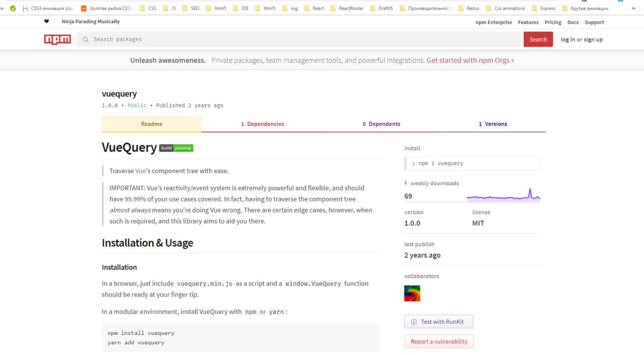Open Features in top nav

[x=528, y=22]
